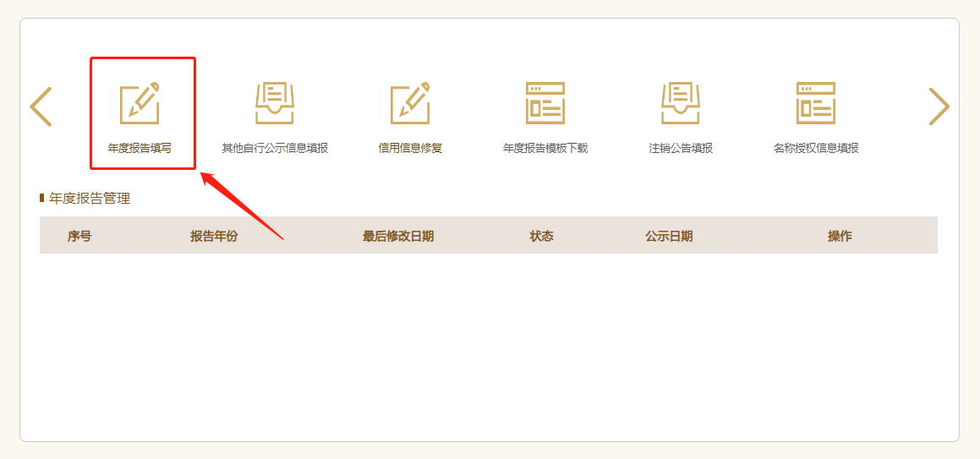Click the 序号 column header
This screenshot has height=459, width=980.
pos(79,236)
